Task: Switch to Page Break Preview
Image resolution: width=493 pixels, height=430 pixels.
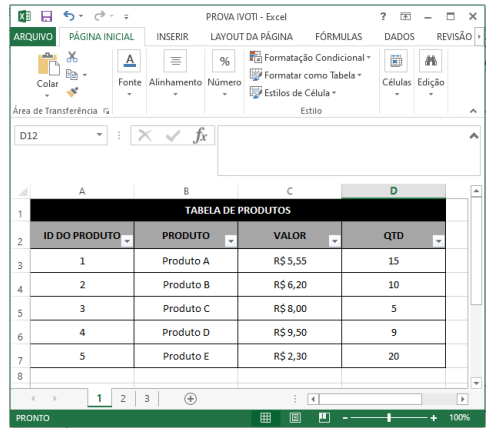Action: point(324,418)
